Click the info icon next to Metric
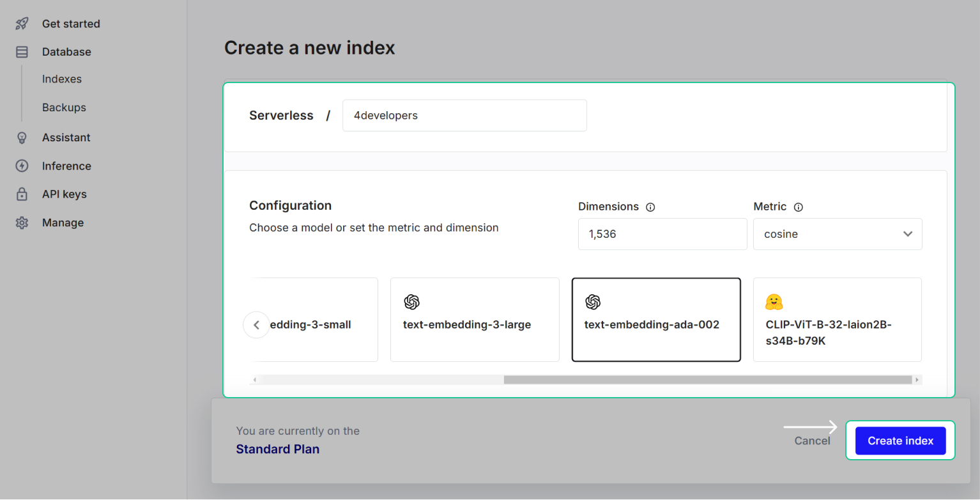 [x=798, y=207]
